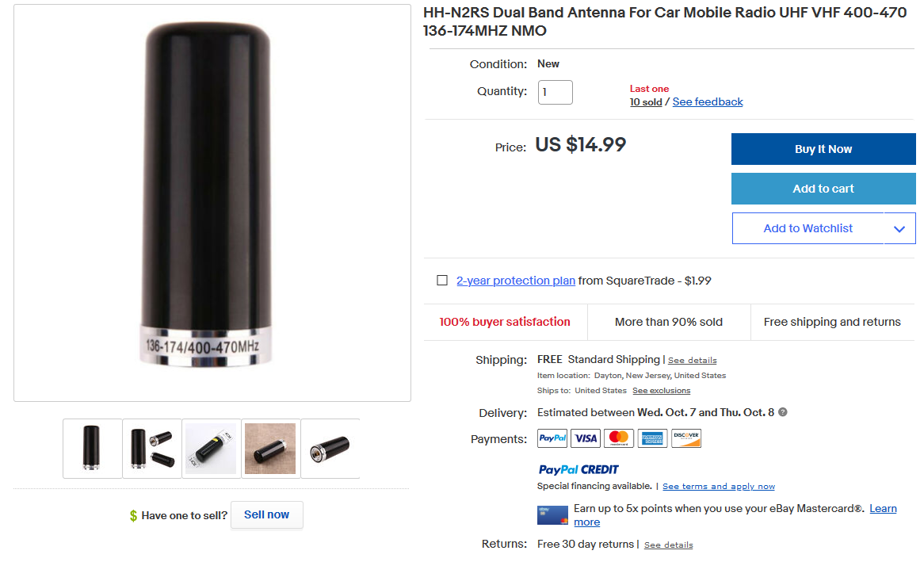This screenshot has height=562, width=924.
Task: Click the PayPal Credit logo
Action: click(x=578, y=469)
